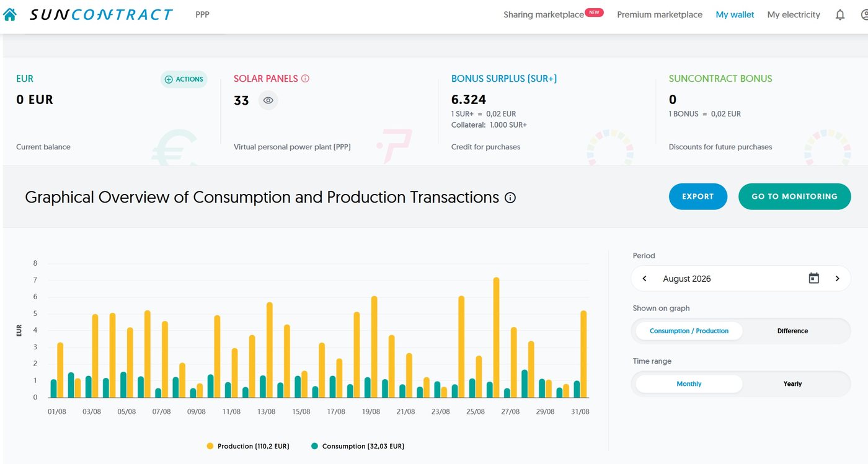The image size is (868, 464).
Task: Click the 19/08 axis label
Action: tap(371, 412)
